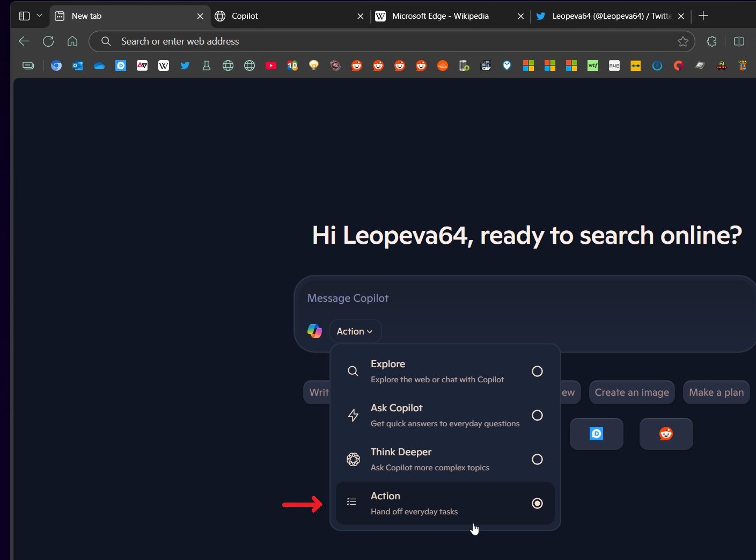Open the green wtf bookmark
Viewport: 756px width, 560px height.
pos(593,66)
